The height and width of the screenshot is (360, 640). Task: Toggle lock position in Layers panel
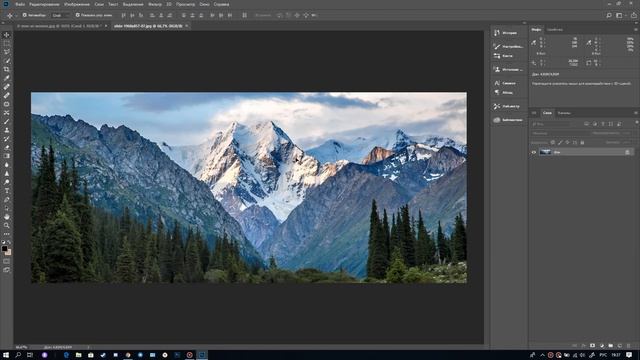(x=567, y=142)
